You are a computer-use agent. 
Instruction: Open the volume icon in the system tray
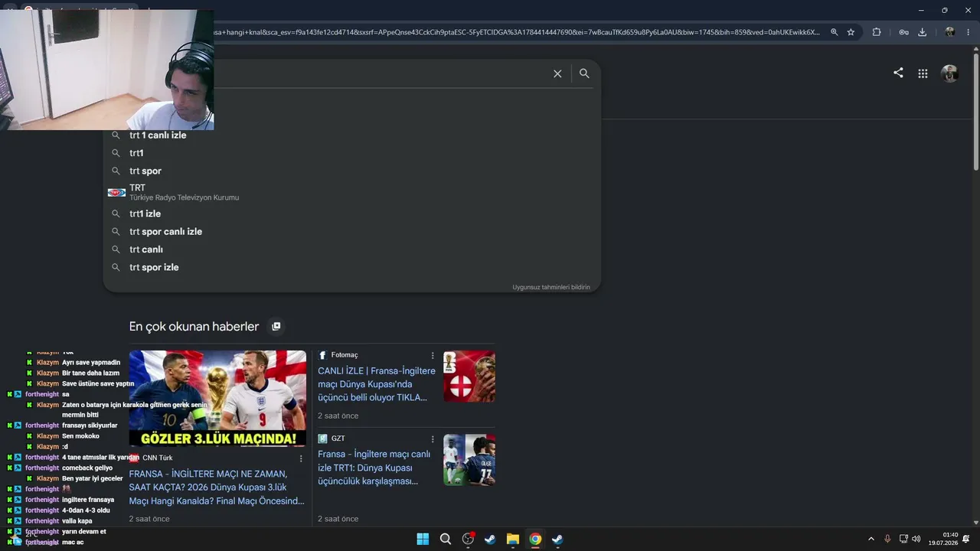(916, 539)
